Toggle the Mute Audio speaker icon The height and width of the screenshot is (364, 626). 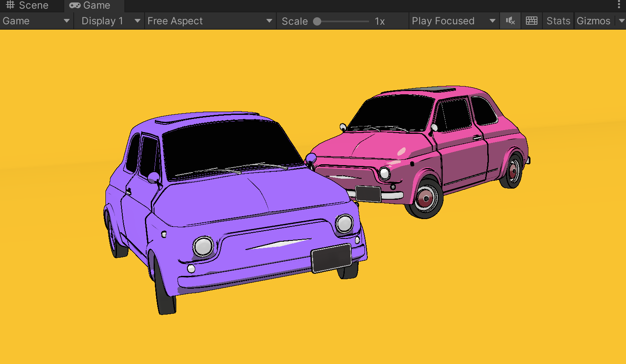pos(510,21)
